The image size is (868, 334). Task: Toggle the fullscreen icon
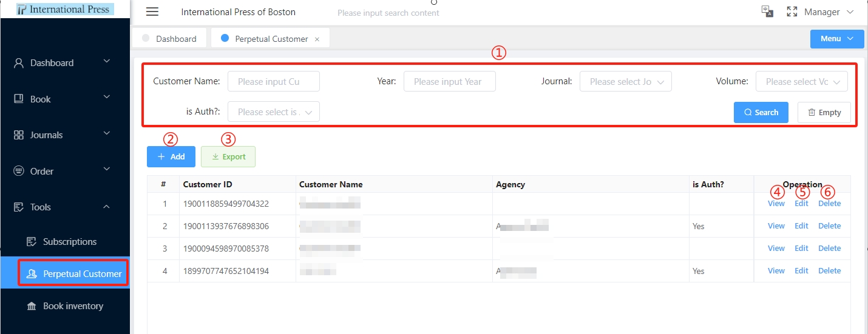click(792, 12)
